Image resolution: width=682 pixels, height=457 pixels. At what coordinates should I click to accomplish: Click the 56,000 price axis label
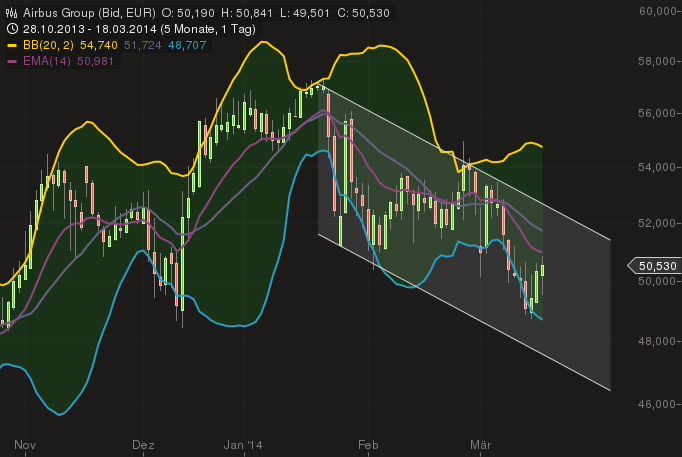pos(657,113)
